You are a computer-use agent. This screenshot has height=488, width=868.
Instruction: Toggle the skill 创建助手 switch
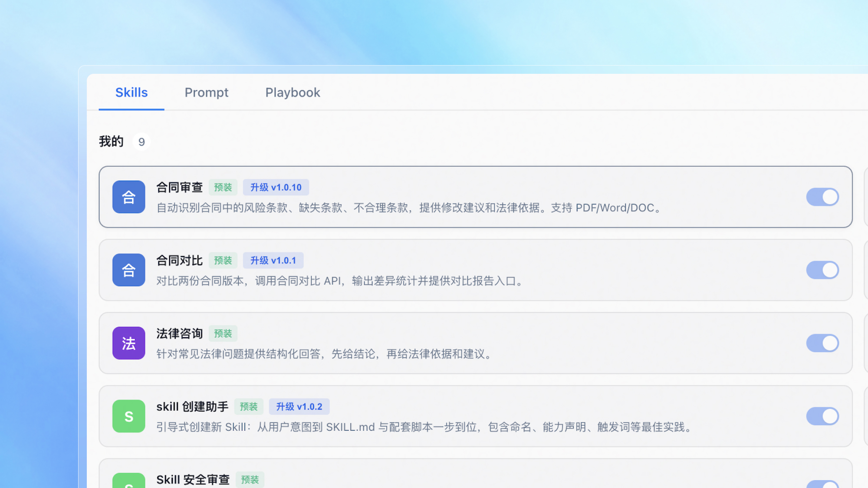(x=822, y=416)
